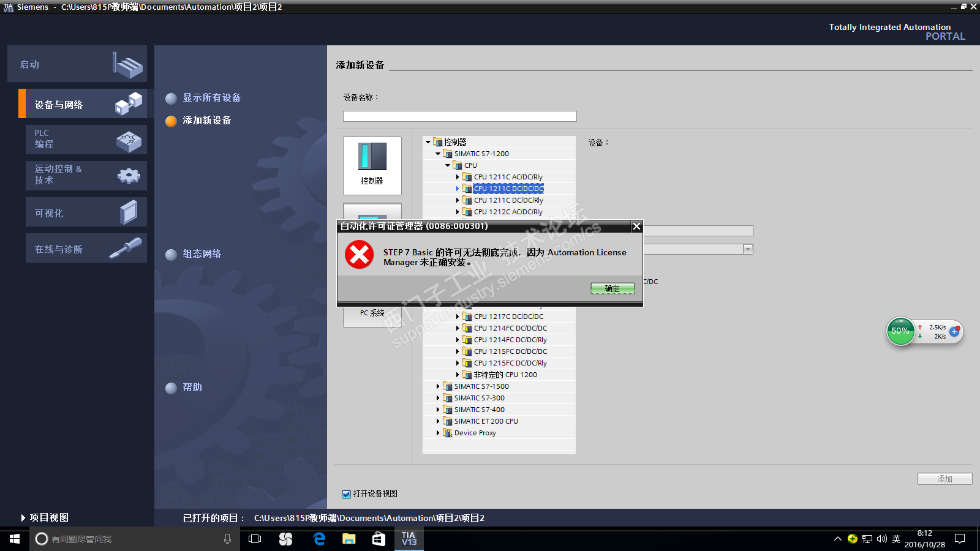
Task: Click the red error icon in the license dialog
Action: [360, 255]
